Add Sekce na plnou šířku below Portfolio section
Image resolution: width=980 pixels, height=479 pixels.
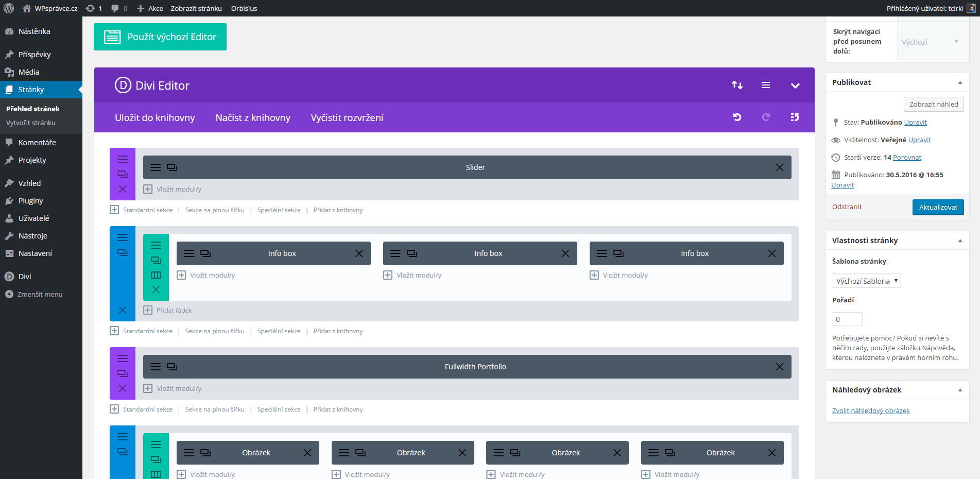(x=215, y=409)
